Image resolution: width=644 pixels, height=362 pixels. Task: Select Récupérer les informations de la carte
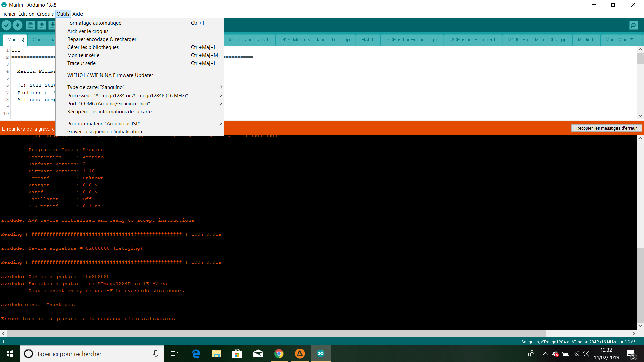(140, 112)
